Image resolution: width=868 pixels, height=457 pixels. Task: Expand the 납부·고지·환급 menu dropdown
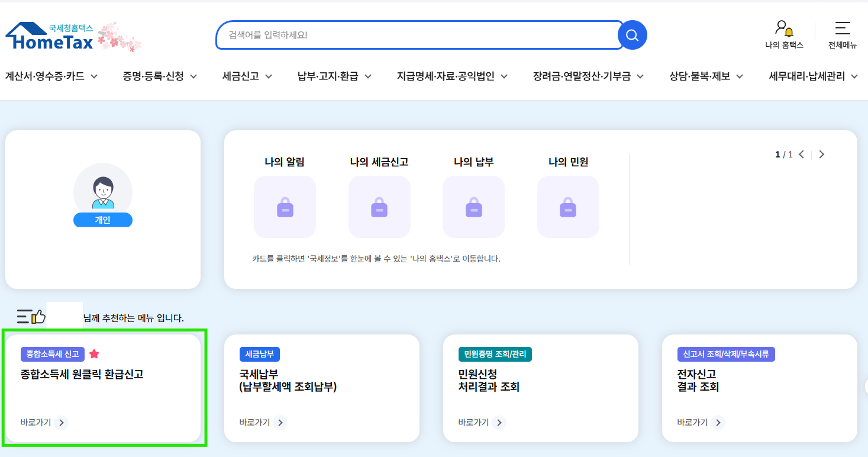331,76
